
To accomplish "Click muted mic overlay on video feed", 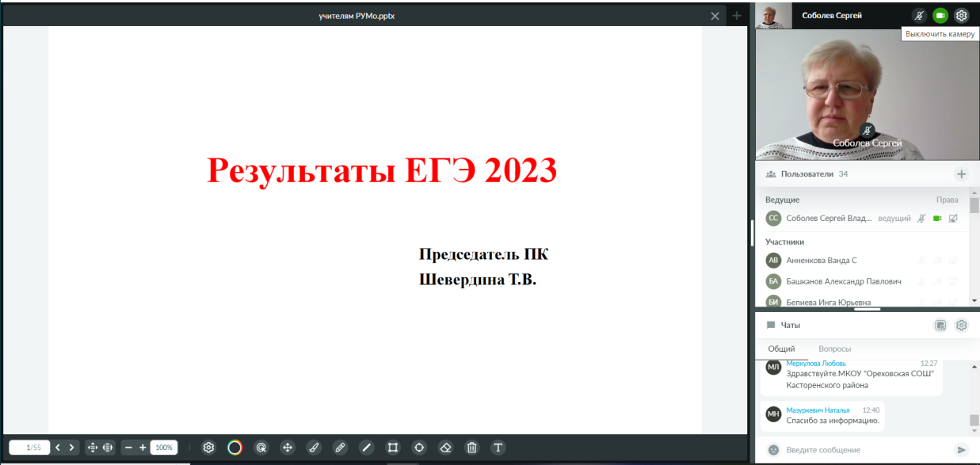I will [868, 131].
